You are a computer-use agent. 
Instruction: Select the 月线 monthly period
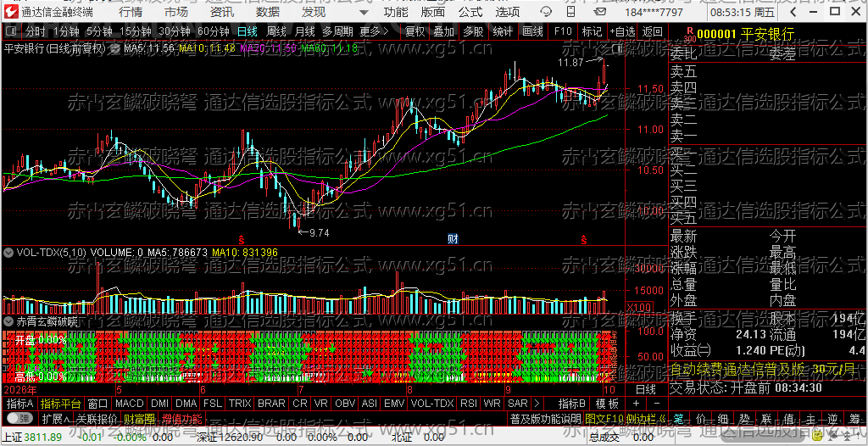point(304,32)
